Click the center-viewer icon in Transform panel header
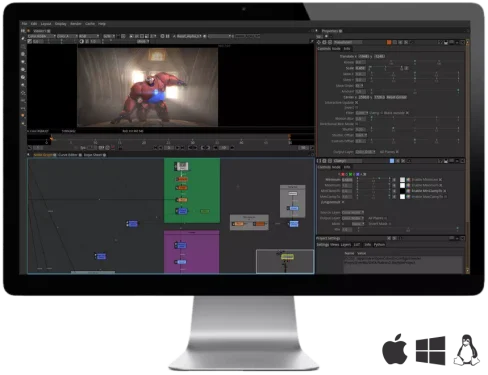Viewport: 488px width, 375px height. (x=319, y=42)
